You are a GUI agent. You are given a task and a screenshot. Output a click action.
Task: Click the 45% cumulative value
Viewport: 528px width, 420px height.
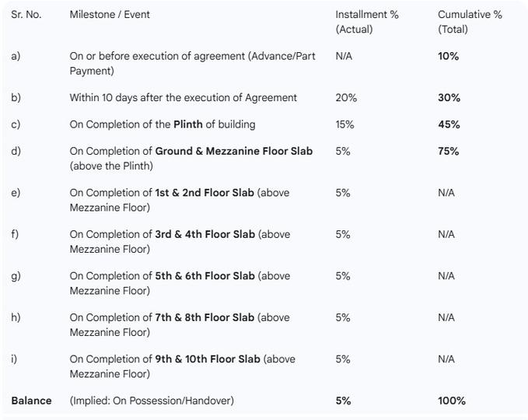pyautogui.click(x=449, y=124)
